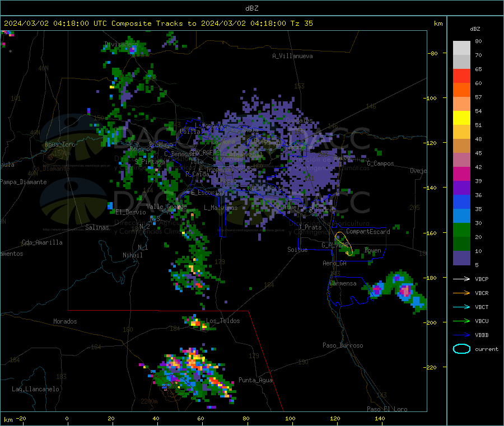Image resolution: width=504 pixels, height=426 pixels.
Task: Click the 'Soitue' map label
Action: coord(297,250)
